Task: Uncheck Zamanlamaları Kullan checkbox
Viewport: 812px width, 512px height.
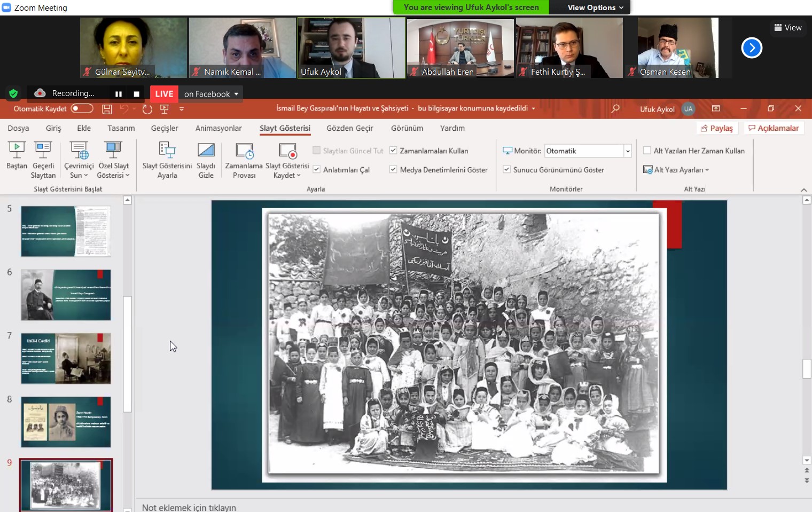Action: click(x=393, y=151)
